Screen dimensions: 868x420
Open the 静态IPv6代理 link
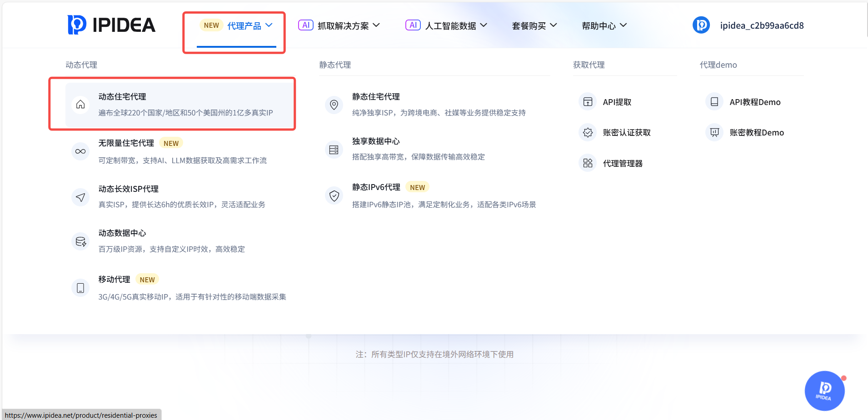[x=376, y=187]
